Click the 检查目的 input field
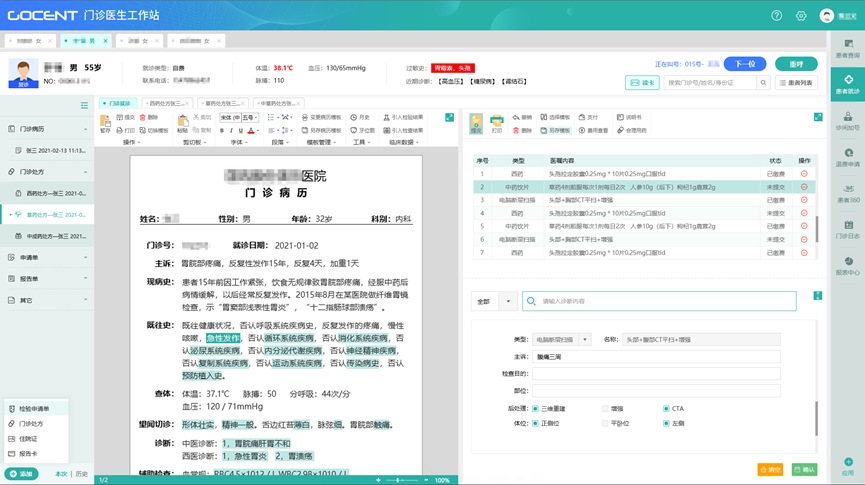865x485 pixels. coord(656,374)
